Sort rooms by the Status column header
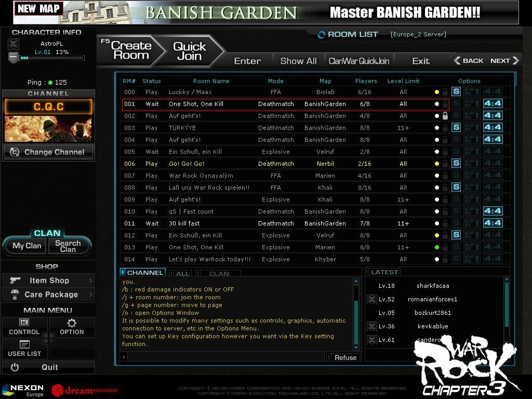This screenshot has height=399, width=532. [151, 81]
